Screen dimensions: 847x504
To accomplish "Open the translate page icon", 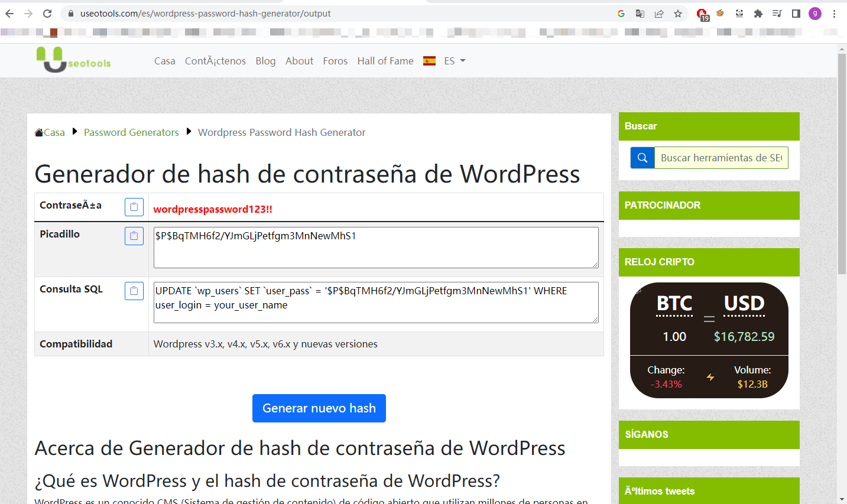I will 640,14.
